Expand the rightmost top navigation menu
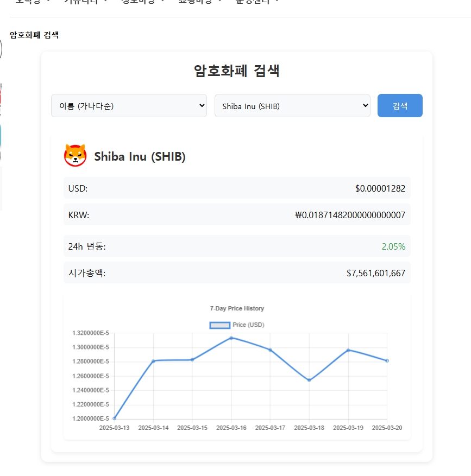The width and height of the screenshot is (471, 476). point(258,2)
